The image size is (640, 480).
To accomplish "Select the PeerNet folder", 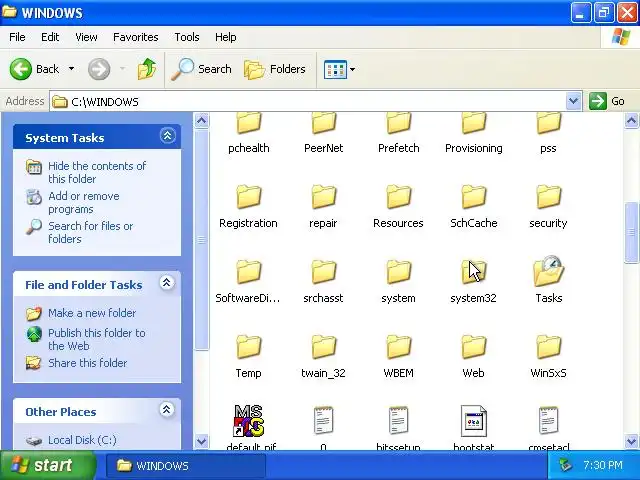I will tap(324, 133).
